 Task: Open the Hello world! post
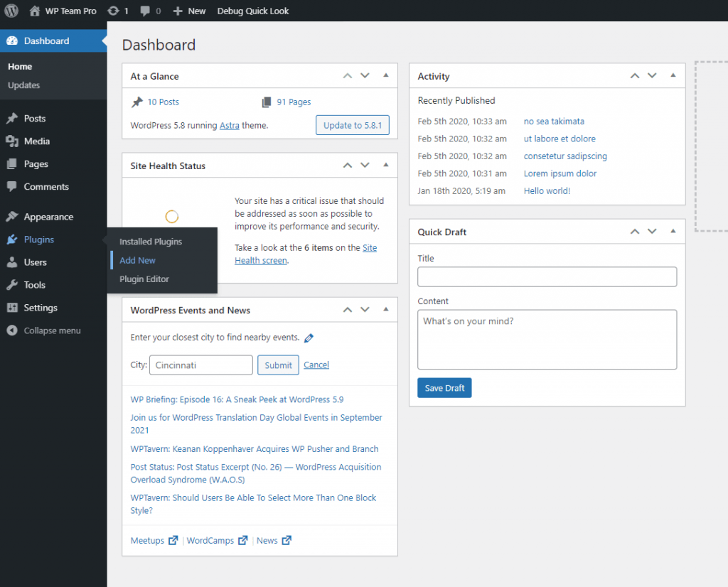pos(547,190)
